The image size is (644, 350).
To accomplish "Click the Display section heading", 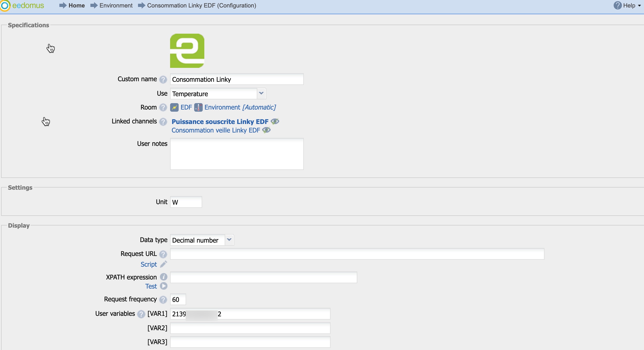I will tap(19, 225).
